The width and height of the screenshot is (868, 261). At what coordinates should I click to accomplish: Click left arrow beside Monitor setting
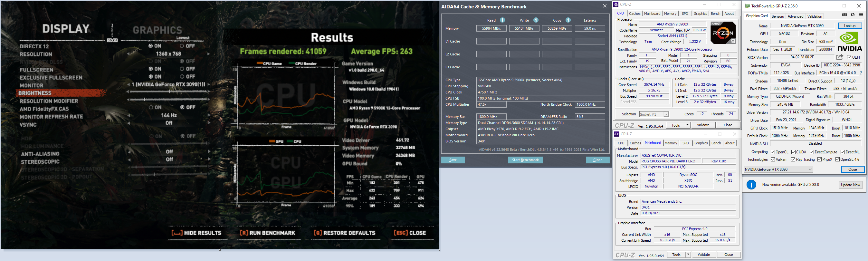129,85
